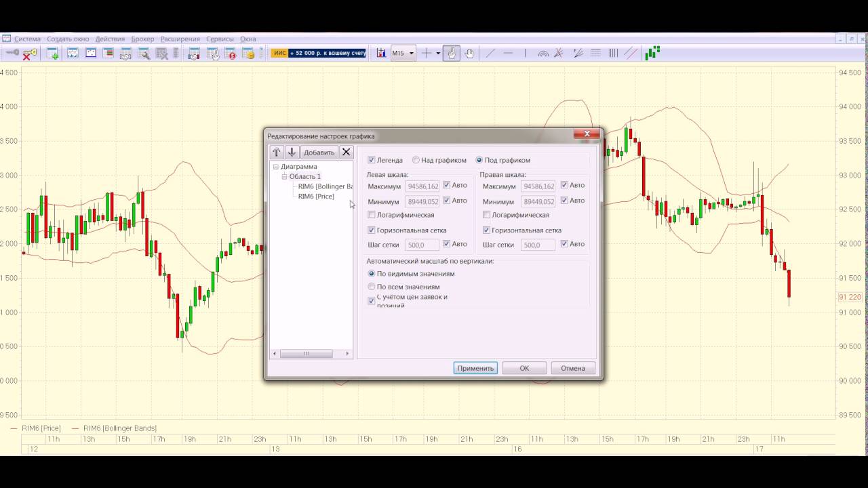
Task: Click the table with red number one icon
Action: tap(194, 54)
